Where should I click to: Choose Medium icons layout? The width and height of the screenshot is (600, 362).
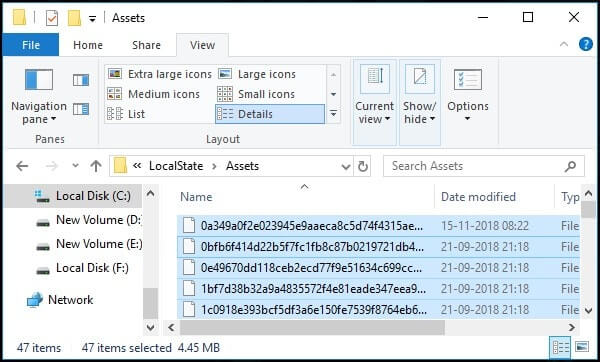(x=153, y=94)
